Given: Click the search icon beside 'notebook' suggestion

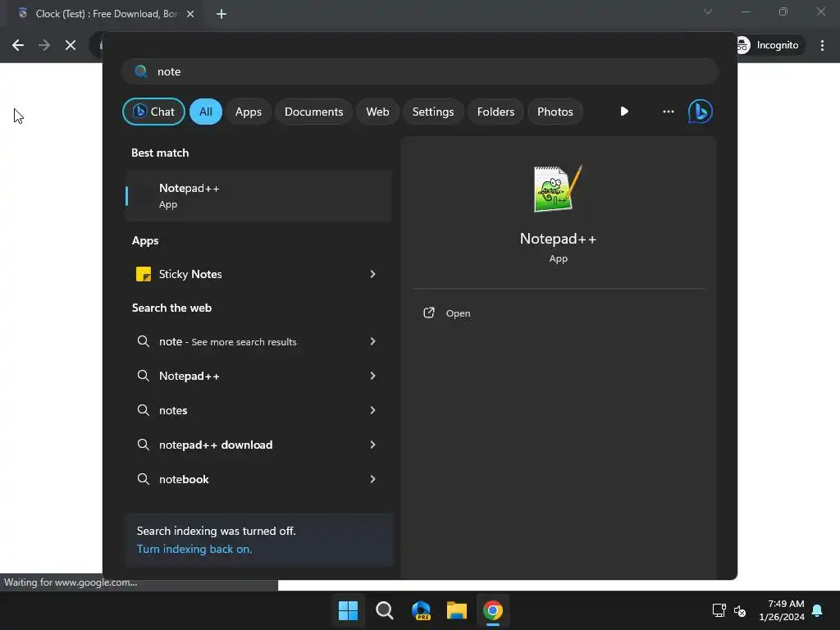Looking at the screenshot, I should pyautogui.click(x=143, y=479).
